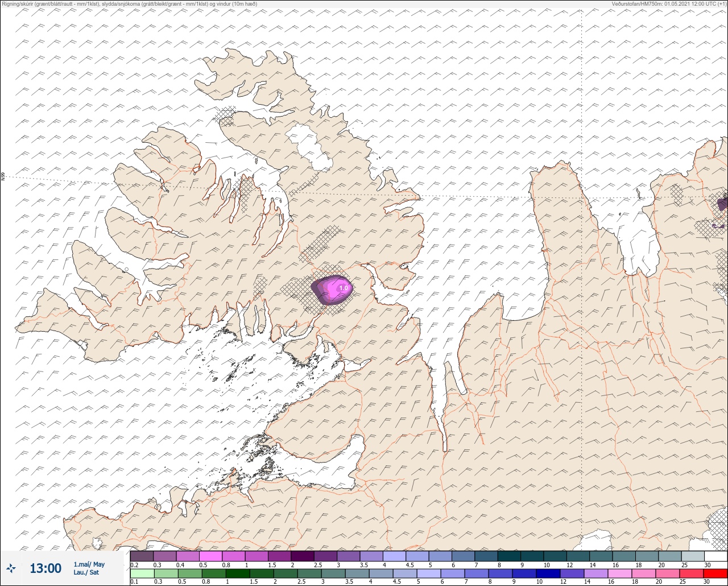This screenshot has height=586, width=728.
Task: Select the white swatch ending the upper legend row
Action: (x=715, y=556)
